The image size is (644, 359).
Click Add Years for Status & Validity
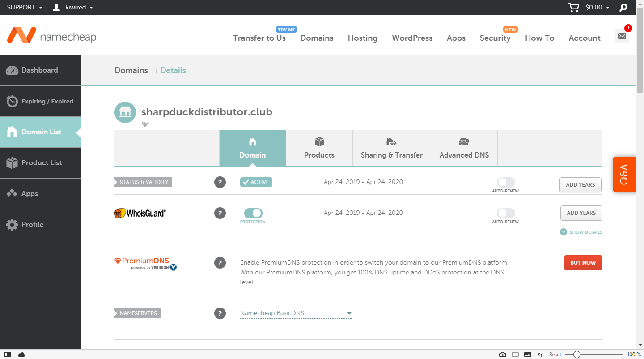pos(580,185)
